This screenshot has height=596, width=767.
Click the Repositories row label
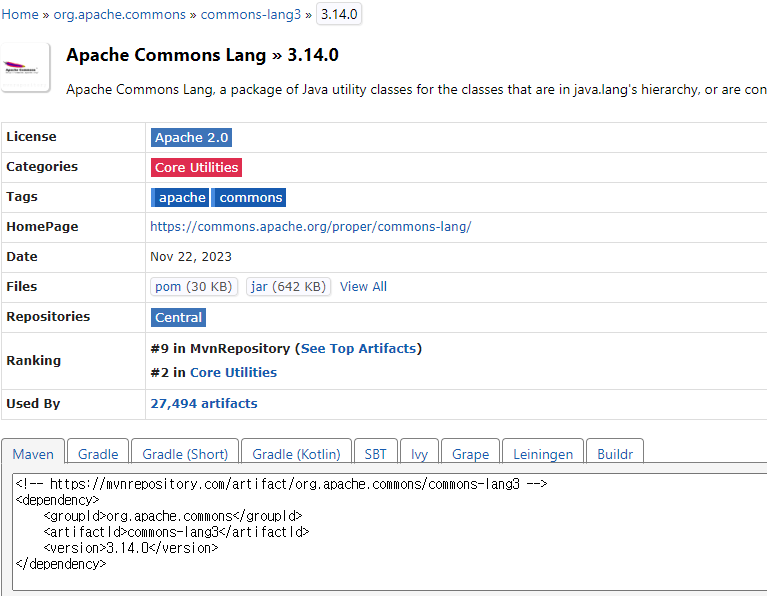[48, 317]
